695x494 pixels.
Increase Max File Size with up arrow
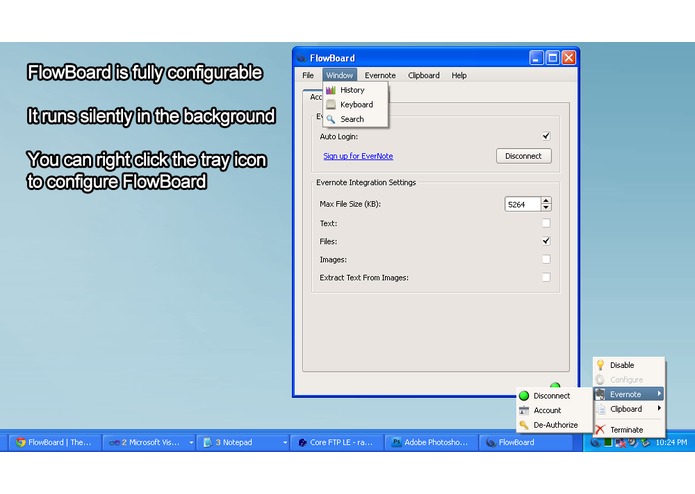[546, 201]
